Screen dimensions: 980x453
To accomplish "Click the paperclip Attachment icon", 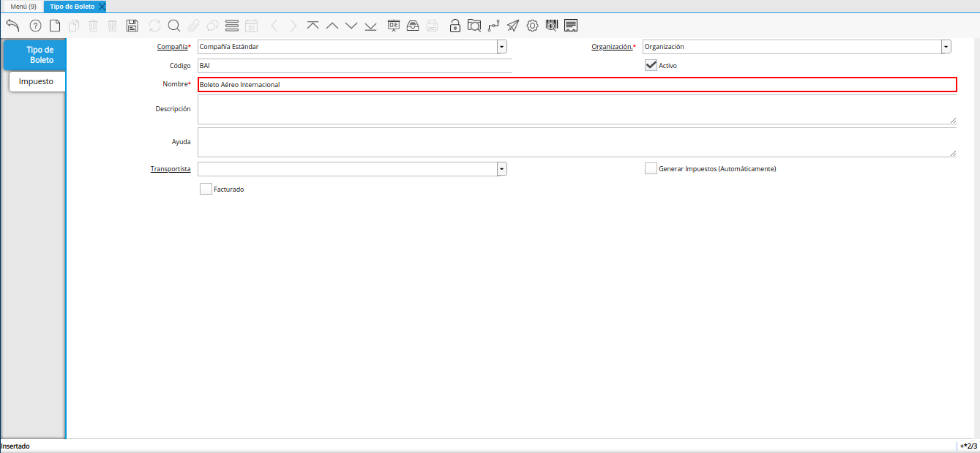I will pyautogui.click(x=193, y=26).
